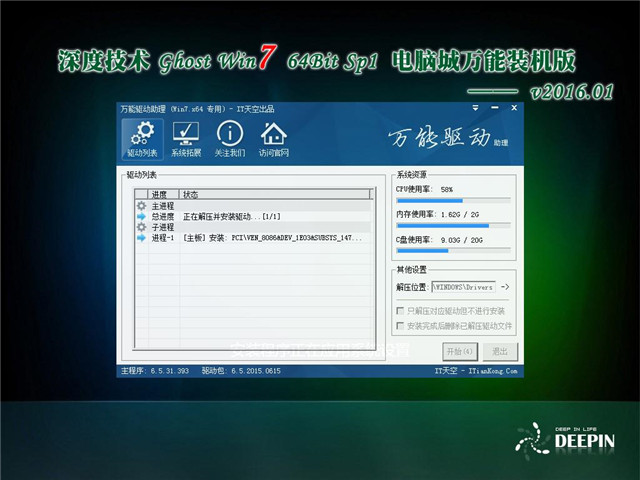Click the IT天空 - ITianKong.Com link
This screenshot has height=480, width=640.
[x=476, y=371]
